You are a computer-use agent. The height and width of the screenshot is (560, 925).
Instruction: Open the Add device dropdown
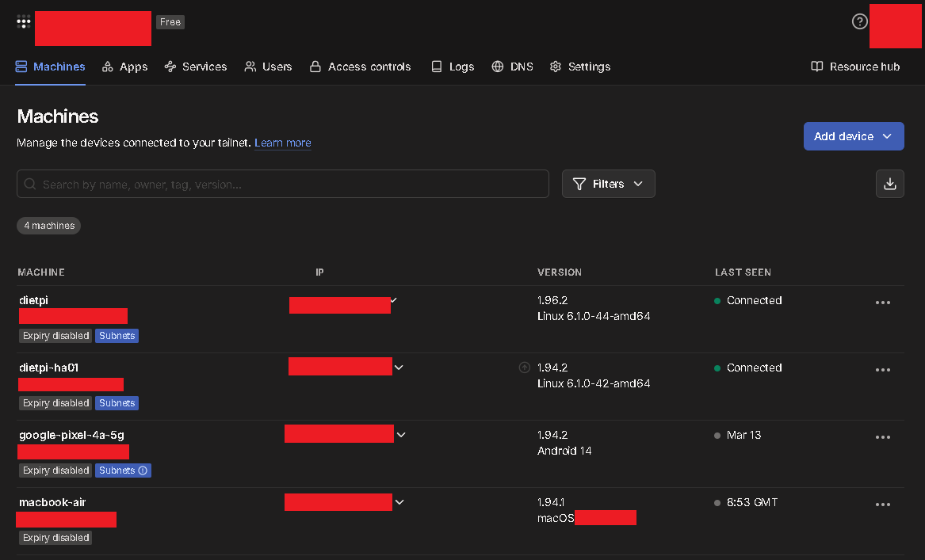pos(853,136)
